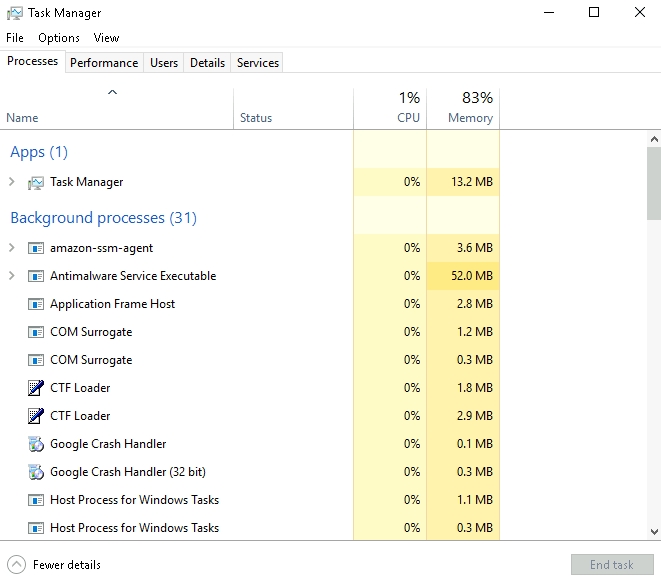Switch to the Performance tab
Image resolution: width=661 pixels, height=578 pixels.
tap(104, 62)
